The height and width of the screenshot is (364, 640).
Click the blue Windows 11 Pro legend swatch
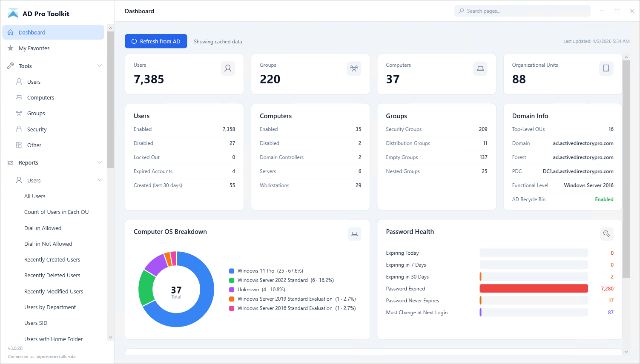pos(232,271)
